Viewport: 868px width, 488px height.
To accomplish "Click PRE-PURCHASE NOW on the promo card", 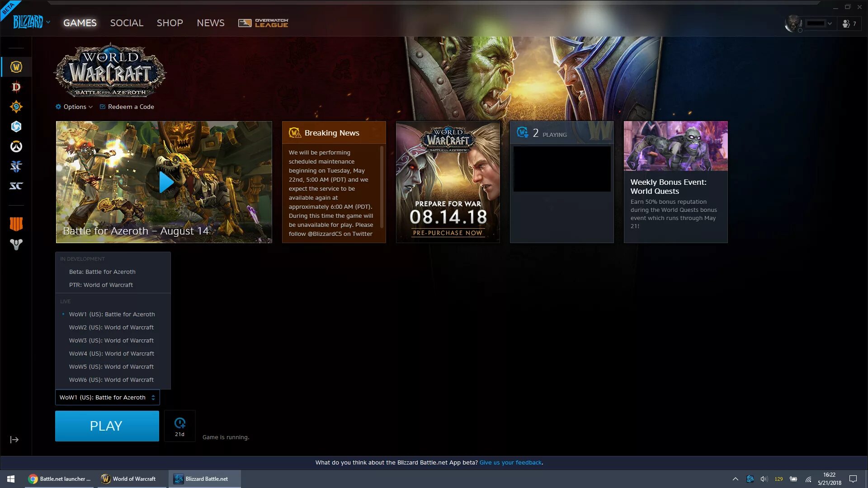I will (x=448, y=233).
